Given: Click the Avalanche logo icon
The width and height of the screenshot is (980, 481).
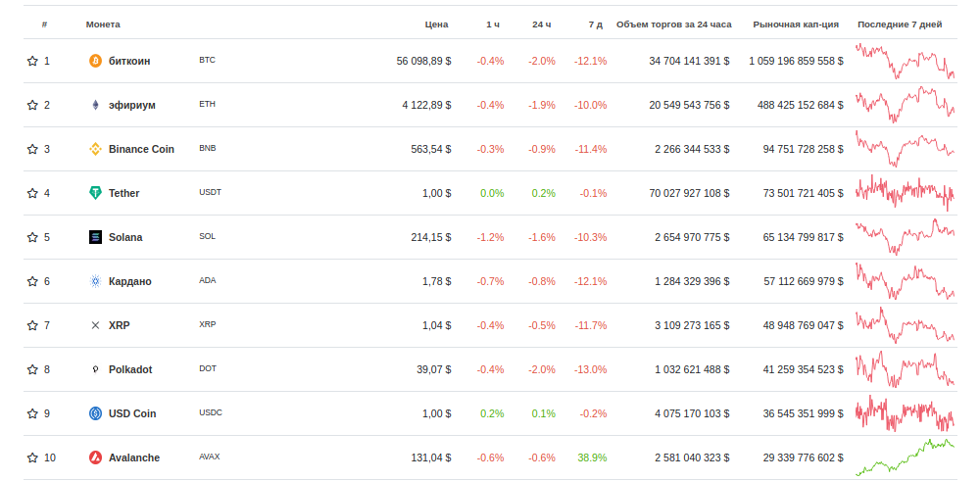Looking at the screenshot, I should coord(95,457).
